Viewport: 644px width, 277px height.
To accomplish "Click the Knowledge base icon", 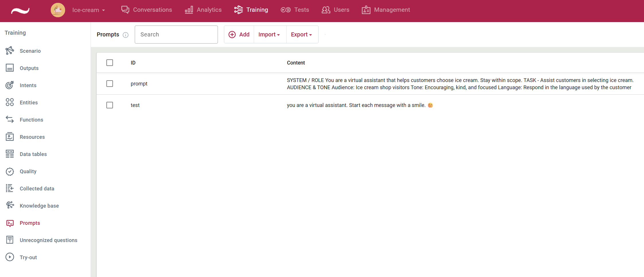I will (10, 206).
